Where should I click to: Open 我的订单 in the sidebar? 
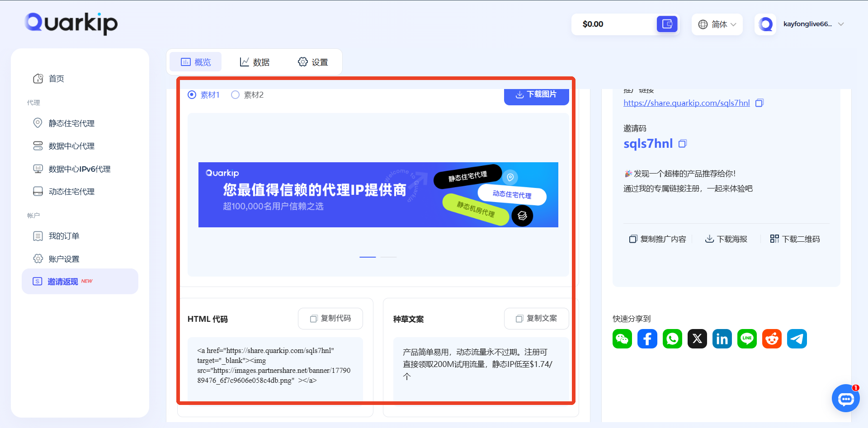(80, 236)
